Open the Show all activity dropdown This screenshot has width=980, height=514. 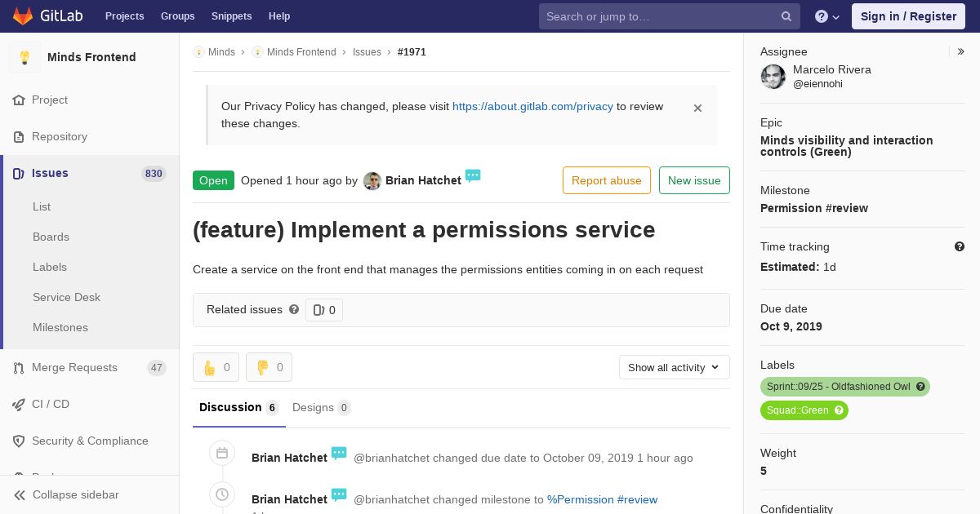click(x=675, y=367)
